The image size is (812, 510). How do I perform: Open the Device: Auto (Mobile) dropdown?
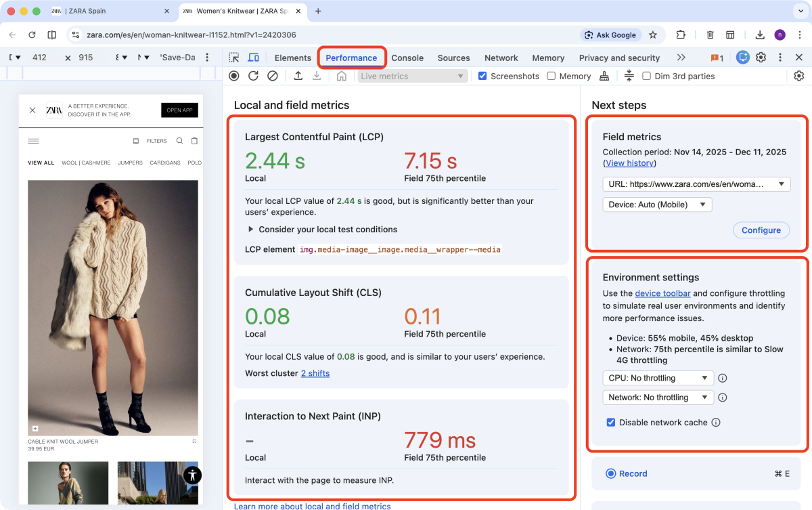coord(657,204)
